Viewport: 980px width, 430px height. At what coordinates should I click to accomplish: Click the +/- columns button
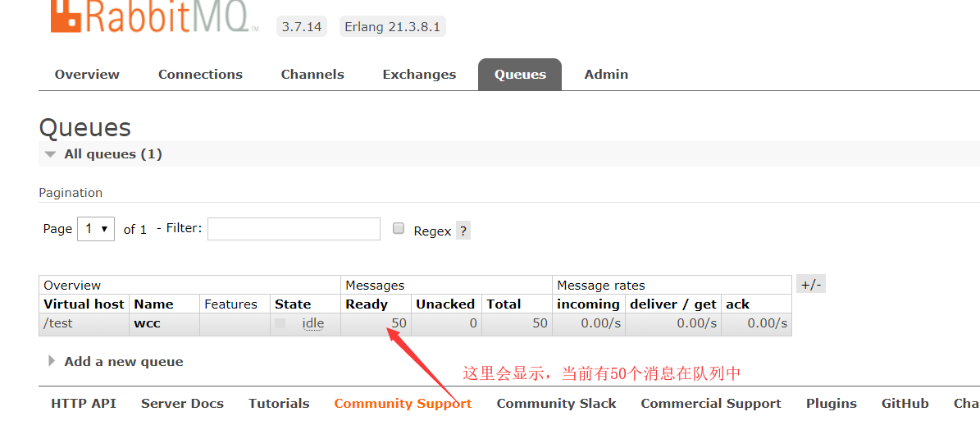[811, 285]
